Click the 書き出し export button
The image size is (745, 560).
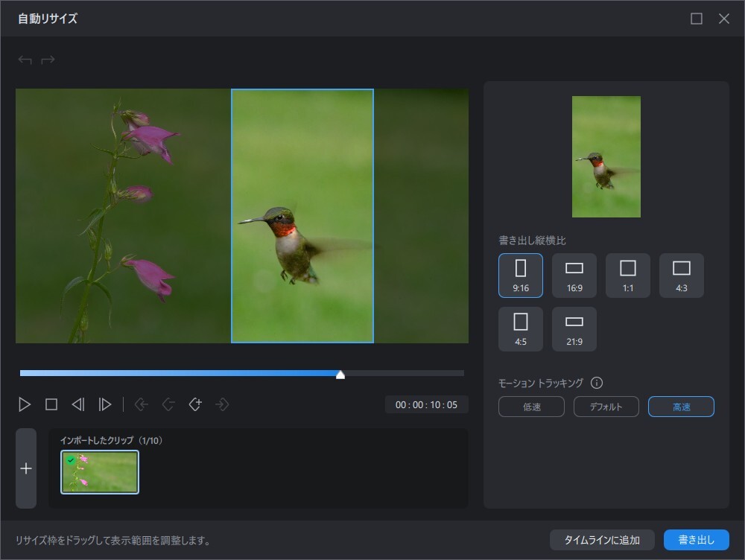697,540
